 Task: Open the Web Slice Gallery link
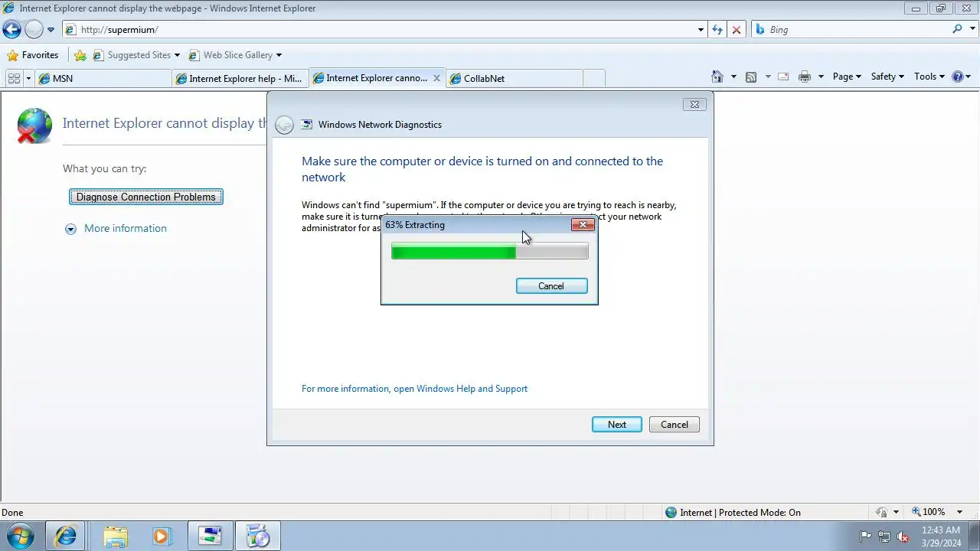click(x=235, y=55)
